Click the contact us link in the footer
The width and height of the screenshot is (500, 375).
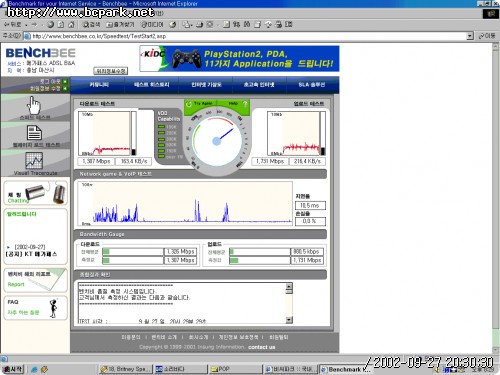point(262,347)
